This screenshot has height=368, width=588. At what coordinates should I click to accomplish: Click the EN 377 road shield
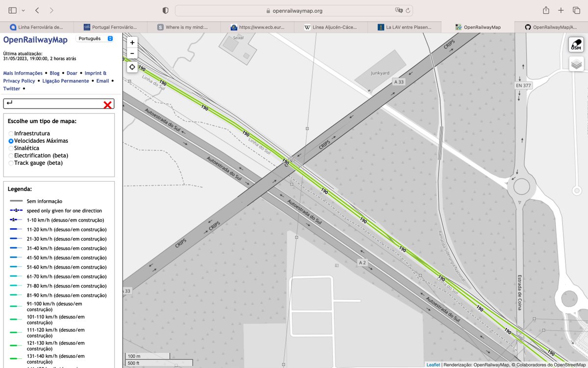(523, 85)
